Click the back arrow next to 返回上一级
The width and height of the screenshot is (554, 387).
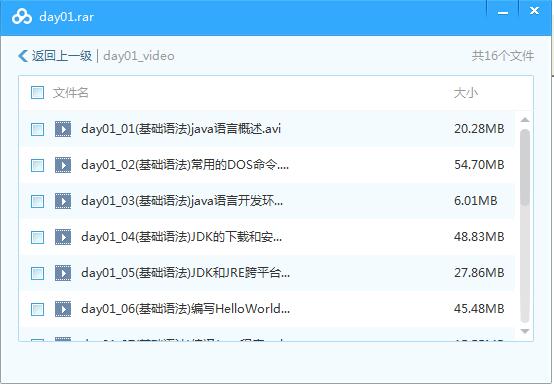click(x=23, y=56)
